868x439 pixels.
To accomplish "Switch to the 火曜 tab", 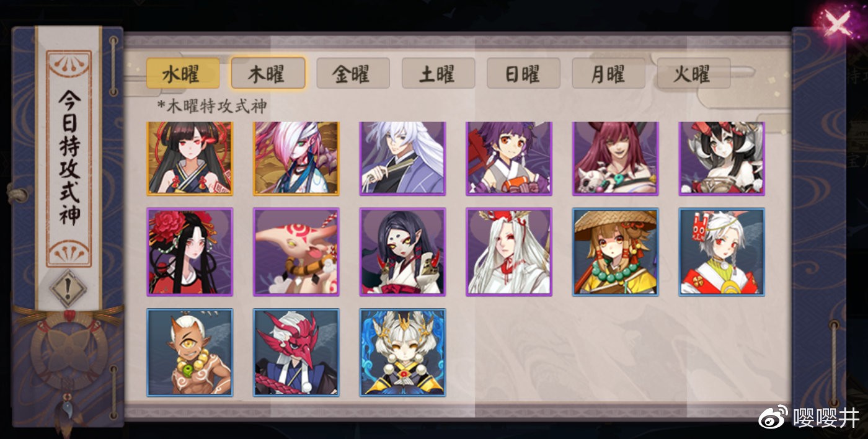I will point(693,73).
